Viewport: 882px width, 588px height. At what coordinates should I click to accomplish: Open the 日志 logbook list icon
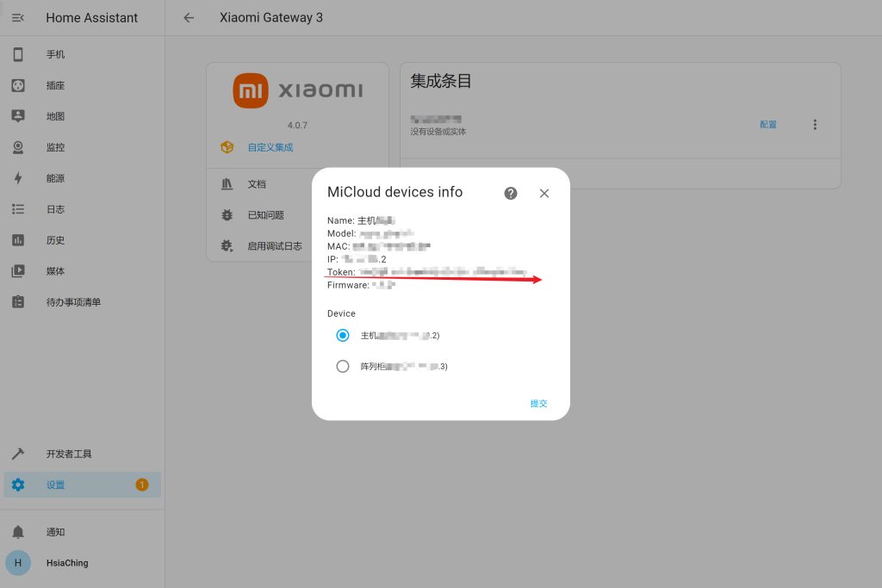[18, 209]
